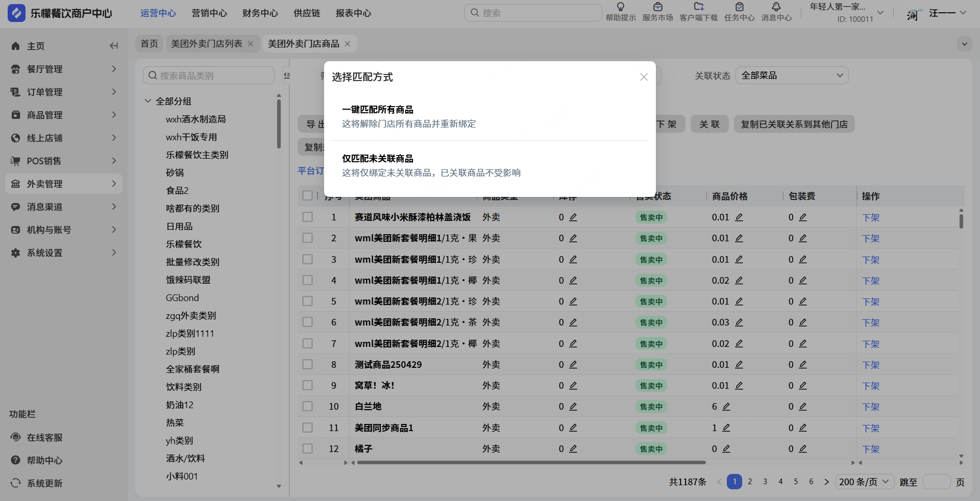980x501 pixels.
Task: Open 任务中心 clipboard icon
Action: pos(739,7)
